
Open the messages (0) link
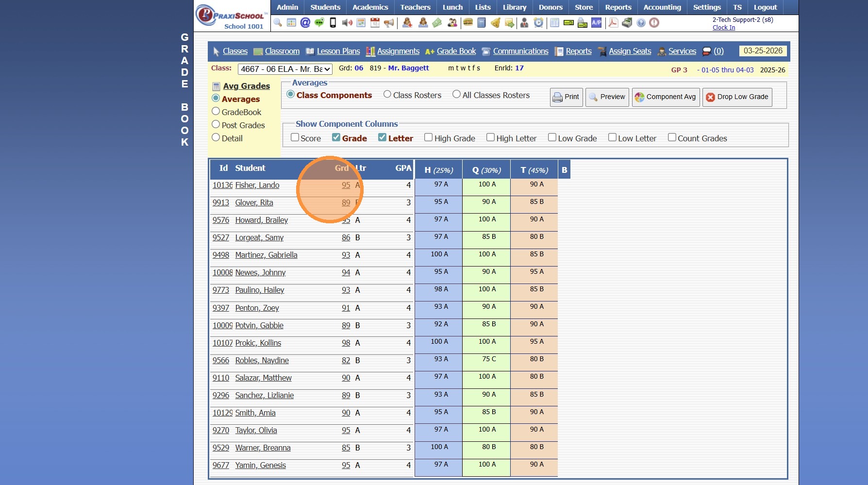coord(718,51)
